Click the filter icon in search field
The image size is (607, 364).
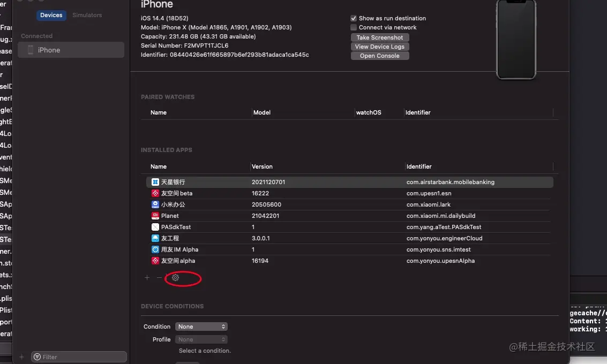point(37,357)
